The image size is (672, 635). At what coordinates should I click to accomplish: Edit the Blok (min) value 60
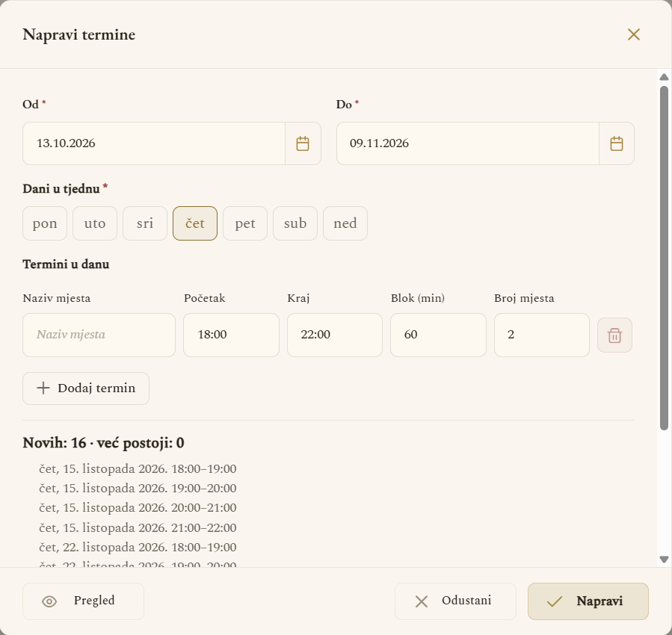point(439,335)
